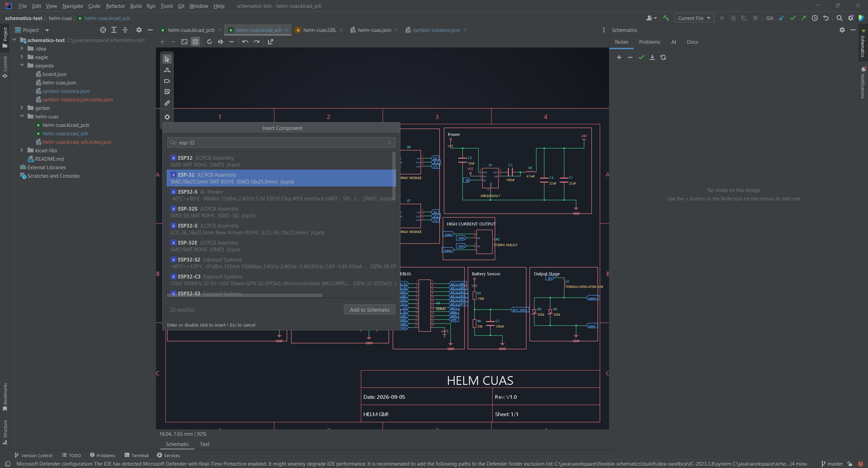Redo the schematic edit

pyautogui.click(x=257, y=42)
